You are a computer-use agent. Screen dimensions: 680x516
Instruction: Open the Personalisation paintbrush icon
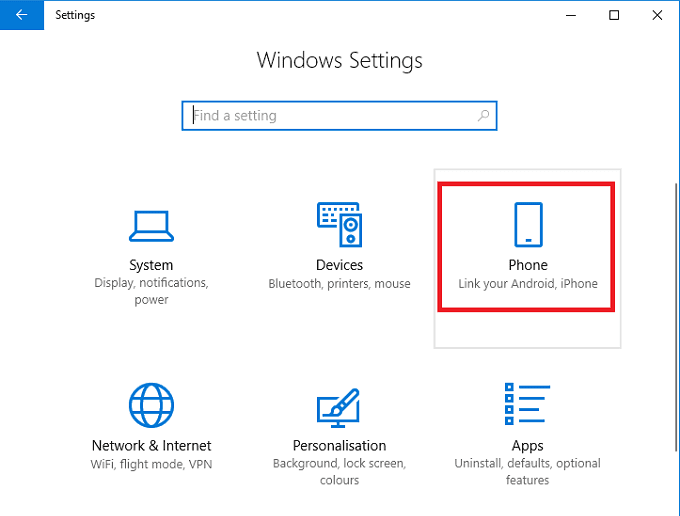(339, 405)
